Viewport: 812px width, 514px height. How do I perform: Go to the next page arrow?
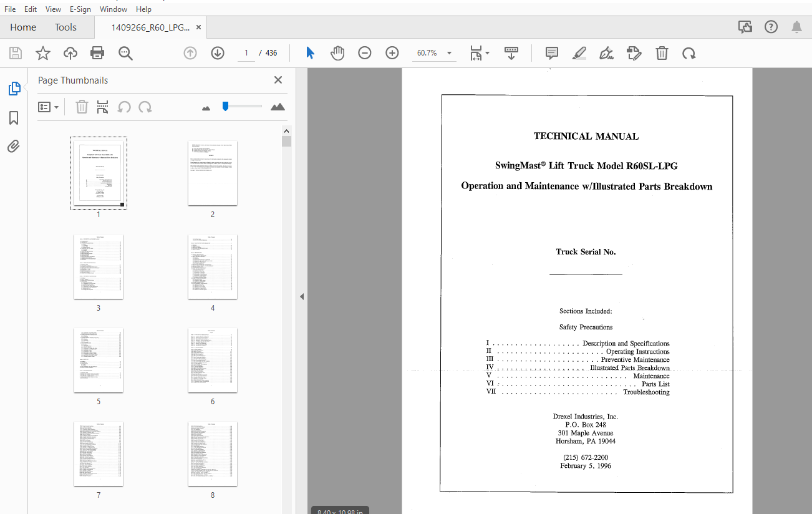click(x=218, y=53)
